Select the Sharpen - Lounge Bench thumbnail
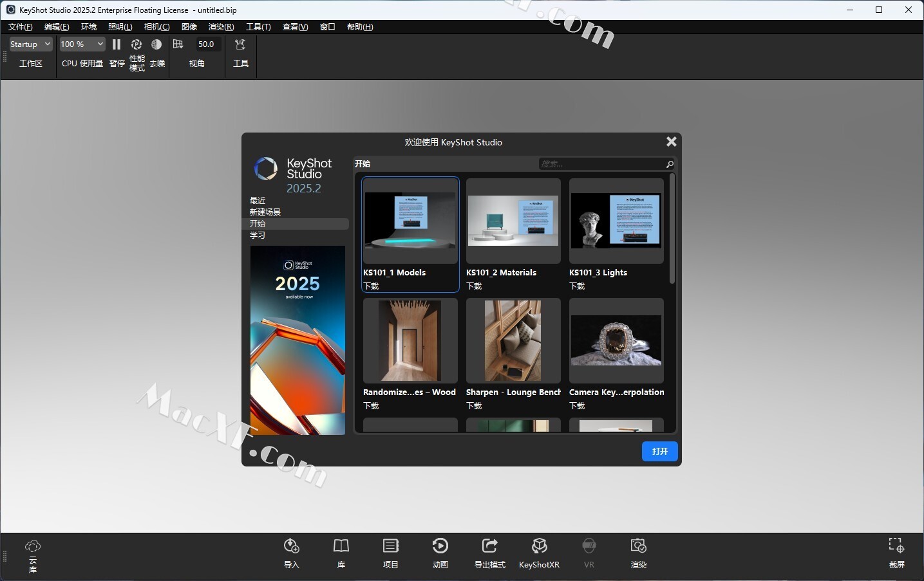 click(x=513, y=340)
